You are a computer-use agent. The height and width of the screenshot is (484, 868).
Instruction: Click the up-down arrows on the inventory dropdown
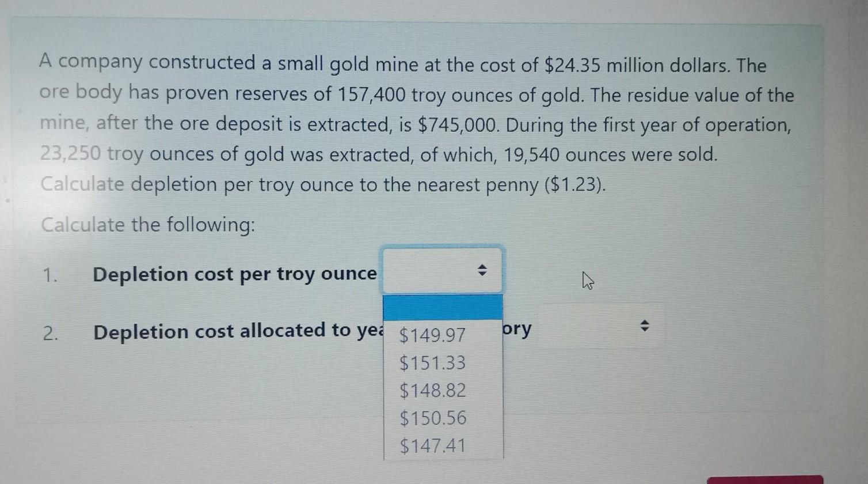tap(645, 326)
